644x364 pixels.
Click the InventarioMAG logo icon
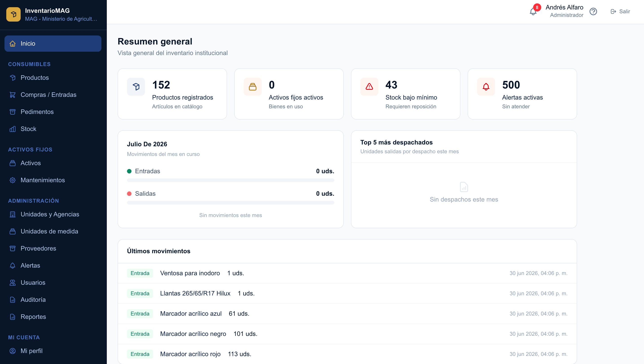point(13,14)
